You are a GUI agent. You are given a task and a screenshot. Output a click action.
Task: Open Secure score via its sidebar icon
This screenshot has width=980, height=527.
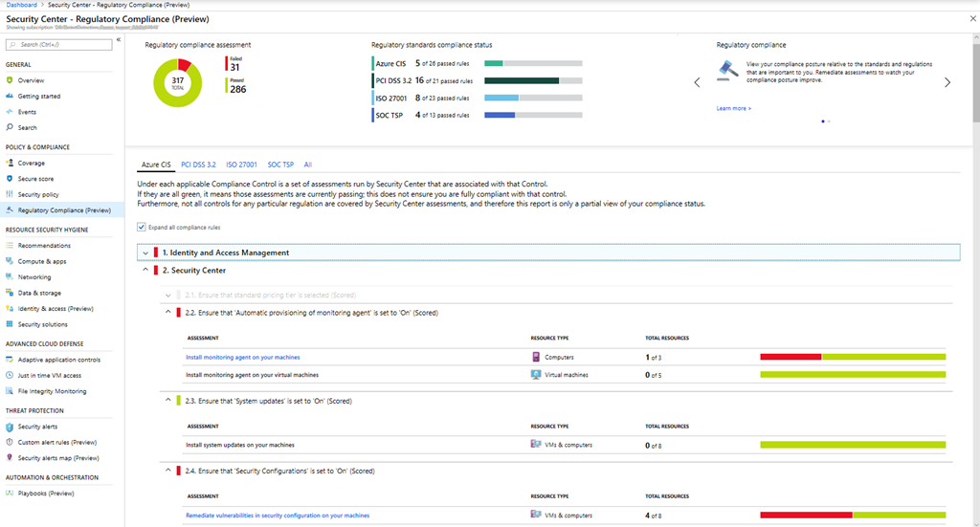point(10,179)
